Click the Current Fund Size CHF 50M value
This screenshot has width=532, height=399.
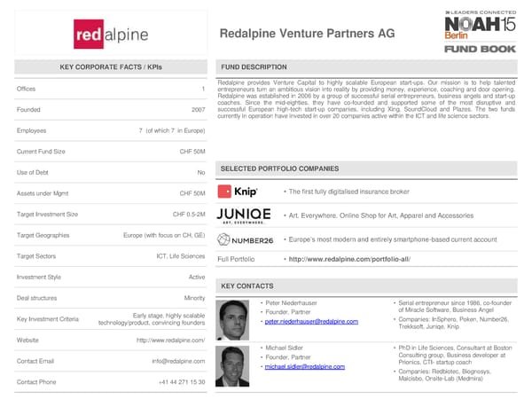pyautogui.click(x=192, y=152)
